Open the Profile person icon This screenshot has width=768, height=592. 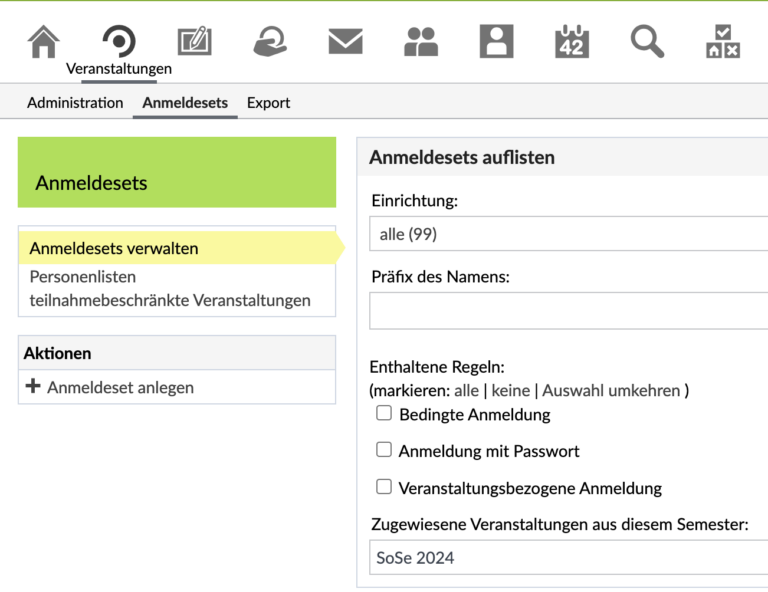[x=496, y=41]
